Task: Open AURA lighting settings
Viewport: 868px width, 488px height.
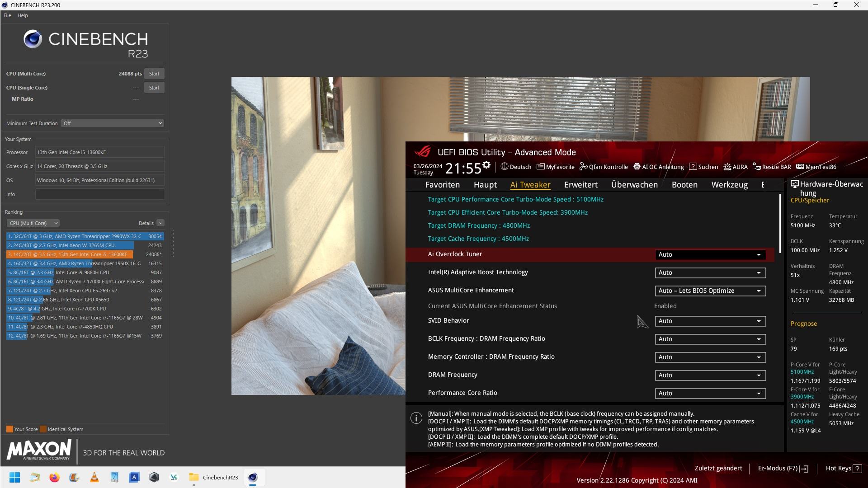Action: (x=736, y=167)
